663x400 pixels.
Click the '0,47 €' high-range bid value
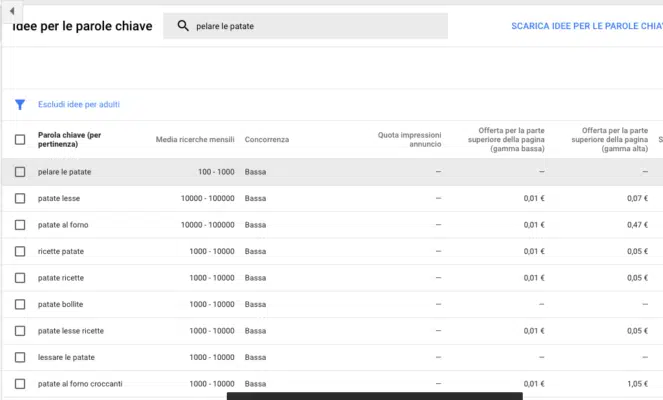tap(637, 225)
